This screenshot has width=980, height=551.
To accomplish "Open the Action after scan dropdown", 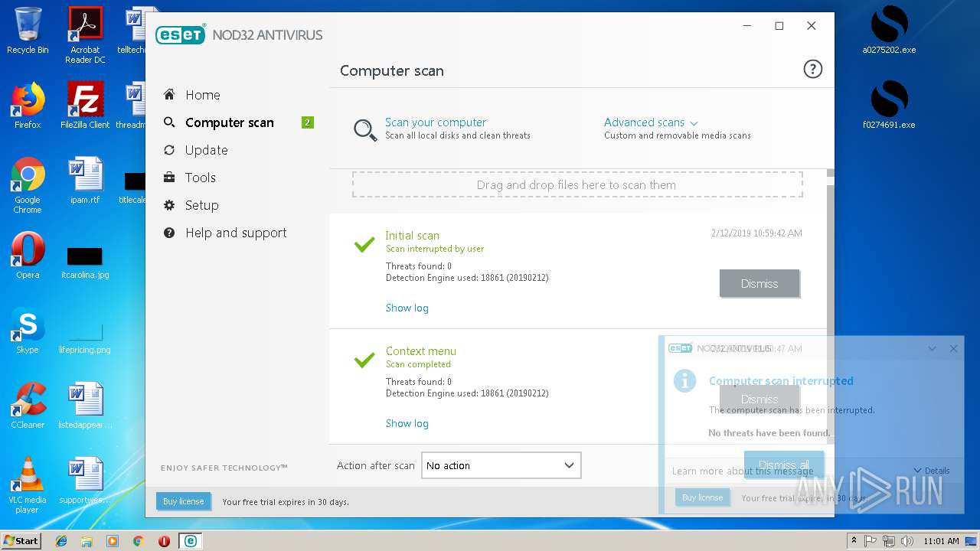I will coord(501,465).
